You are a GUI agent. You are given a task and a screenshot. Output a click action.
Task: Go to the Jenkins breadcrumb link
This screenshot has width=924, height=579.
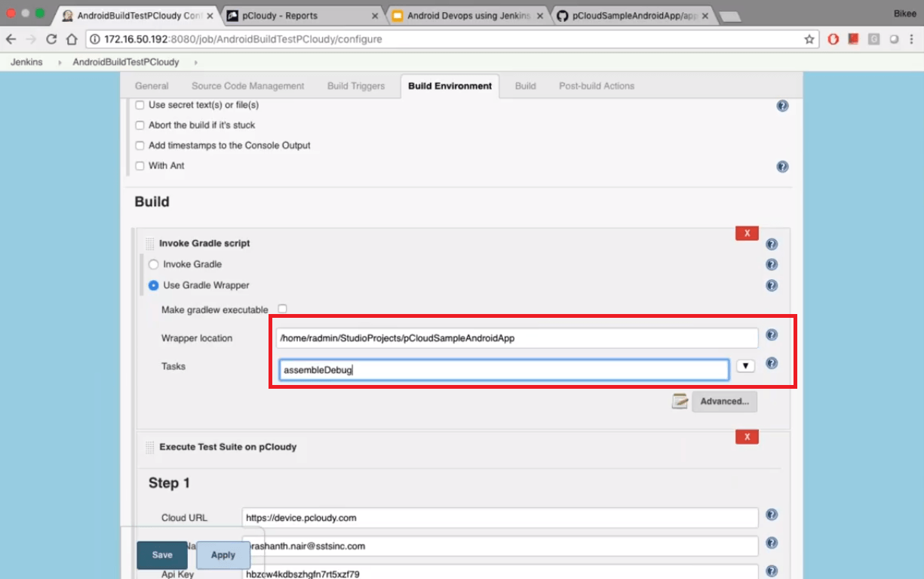[26, 63]
